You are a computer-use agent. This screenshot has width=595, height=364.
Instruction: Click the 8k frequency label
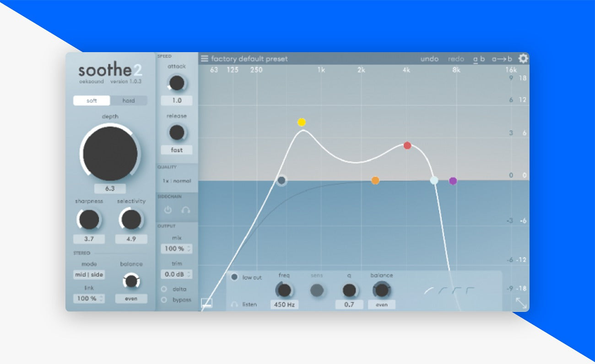(x=456, y=70)
